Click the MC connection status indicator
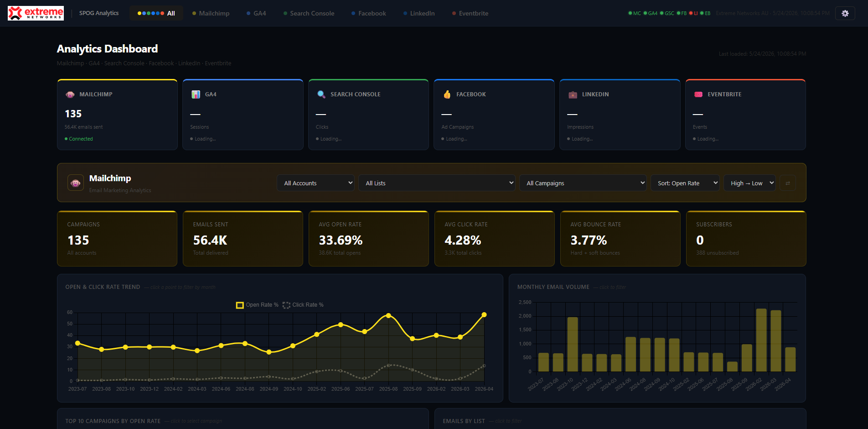This screenshot has height=429, width=868. click(x=635, y=13)
